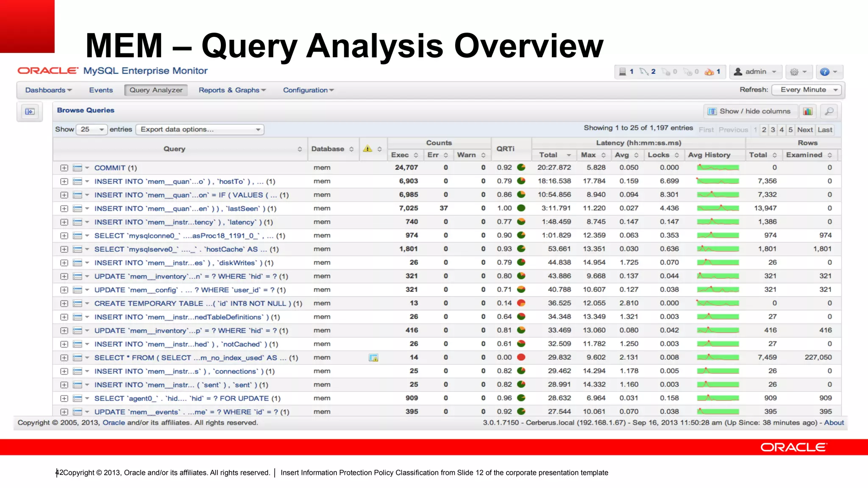Image resolution: width=868 pixels, height=488 pixels.
Task: Click the magnifier search icon in Browse Queries bar
Action: coord(829,111)
